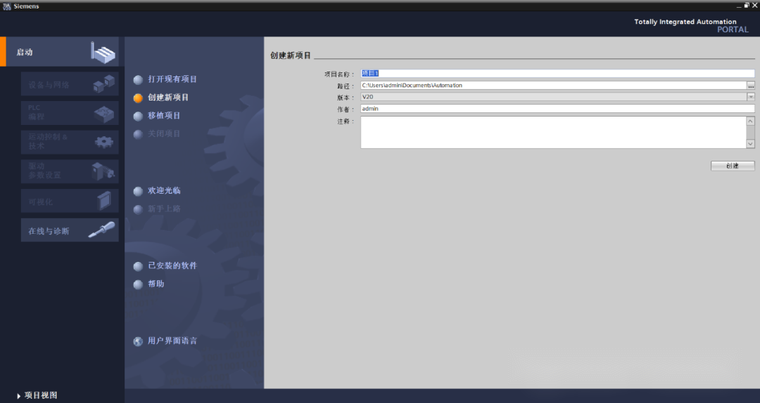Click the 可视化 panel icon
This screenshot has width=760, height=403.
(104, 200)
